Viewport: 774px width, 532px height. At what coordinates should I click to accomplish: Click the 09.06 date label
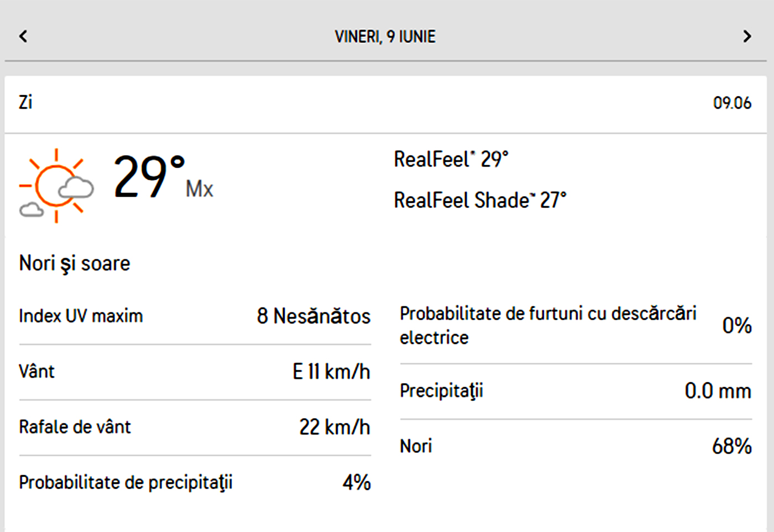732,103
